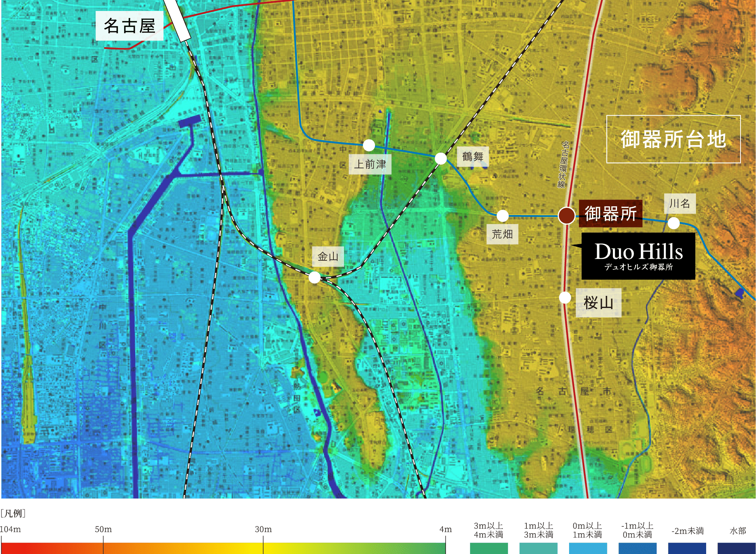The image size is (756, 554).
Task: Click the 0m以上1m未満 light blue swatch
Action: (x=588, y=548)
